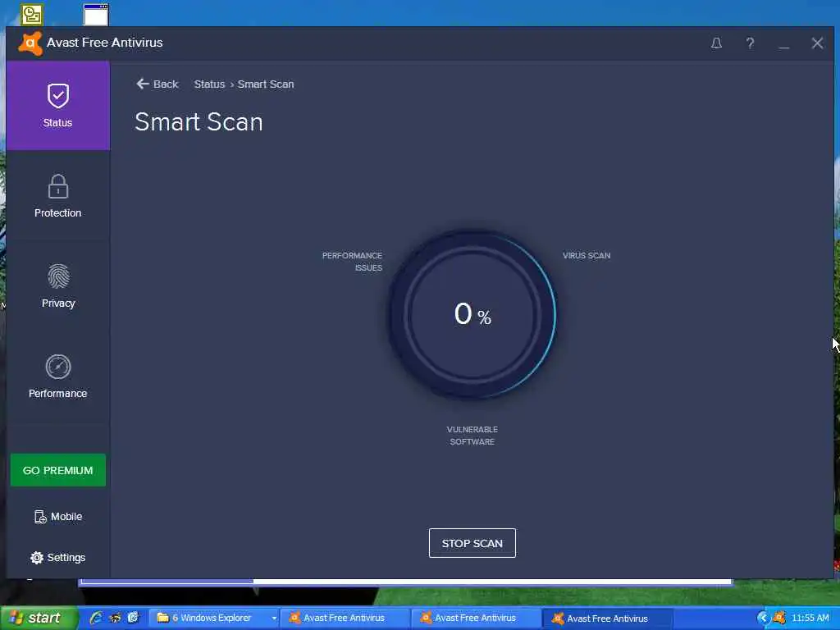The width and height of the screenshot is (840, 630).
Task: Click the Smart Scan heading
Action: 199,121
